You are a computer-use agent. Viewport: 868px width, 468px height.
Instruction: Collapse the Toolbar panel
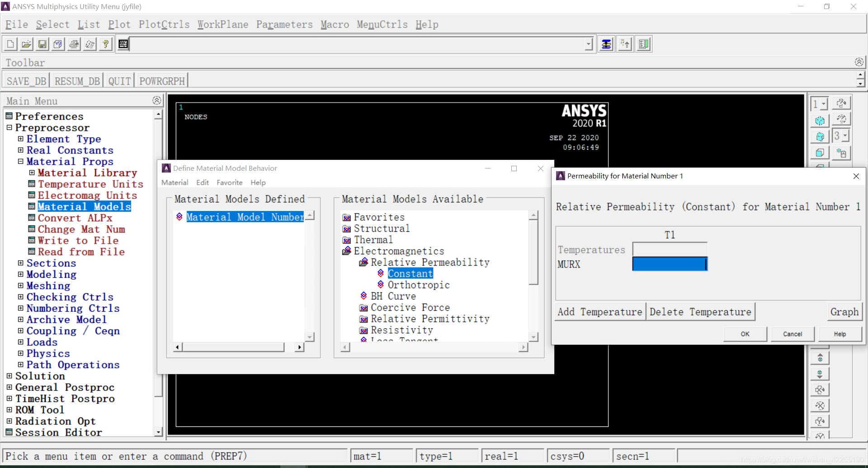[x=859, y=62]
